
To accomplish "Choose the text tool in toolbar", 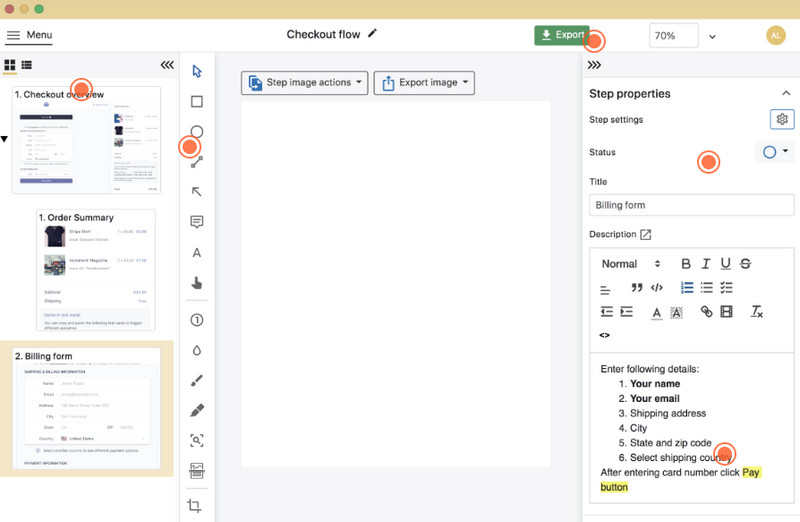I will tap(197, 253).
